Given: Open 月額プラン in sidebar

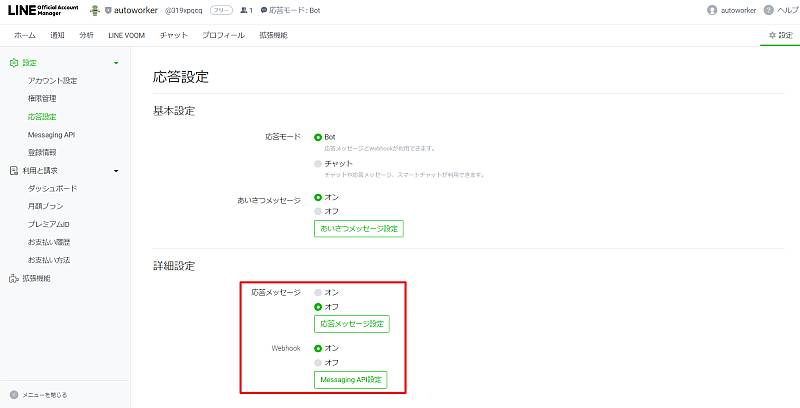Looking at the screenshot, I should (45, 206).
